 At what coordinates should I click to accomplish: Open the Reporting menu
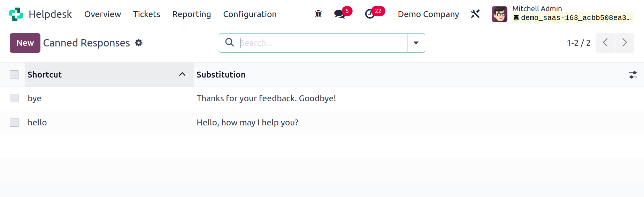pyautogui.click(x=192, y=14)
